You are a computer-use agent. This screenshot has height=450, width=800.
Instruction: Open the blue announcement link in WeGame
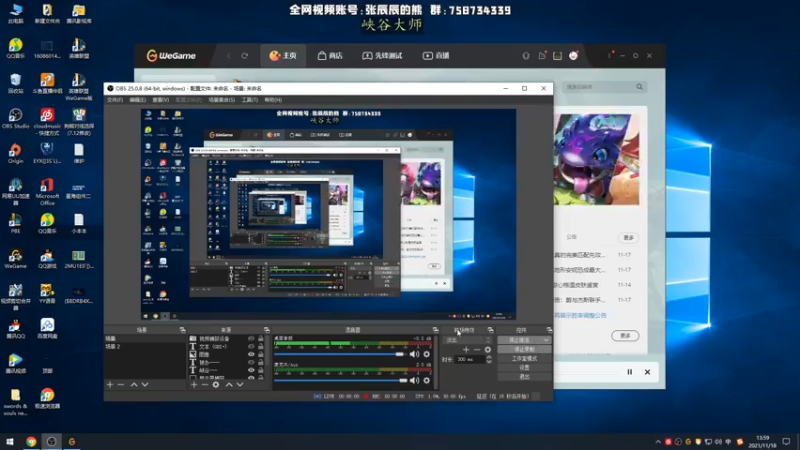(x=581, y=315)
